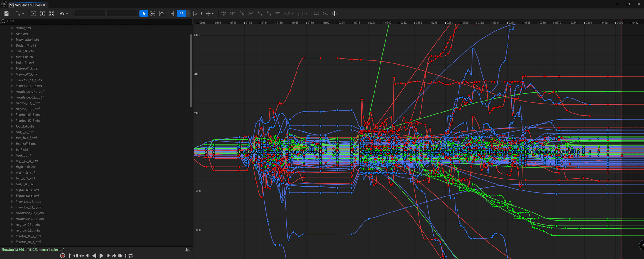This screenshot has height=259, width=644.
Task: Select littletoe_02_r_ctrl in curve tree
Action: click(28, 242)
